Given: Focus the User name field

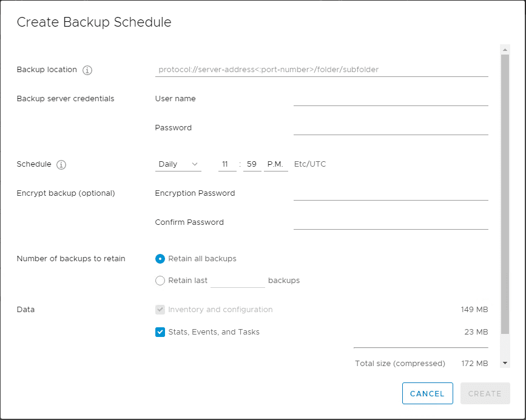Looking at the screenshot, I should click(391, 99).
